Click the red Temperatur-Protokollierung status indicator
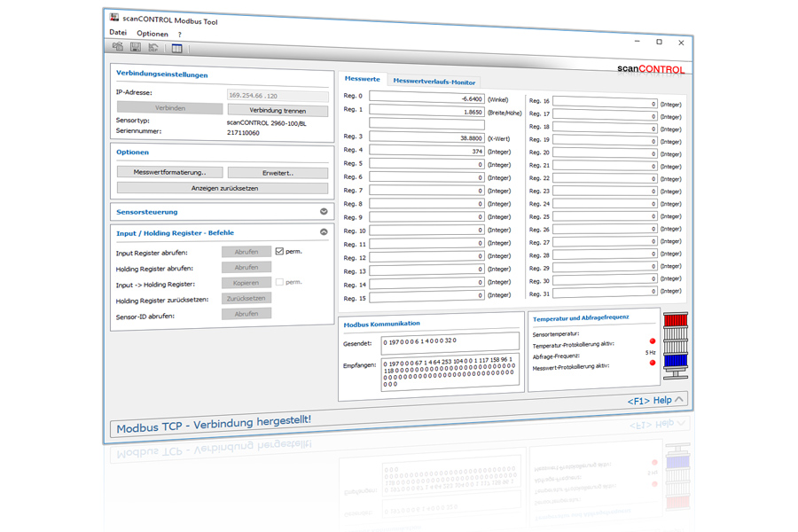 pyautogui.click(x=653, y=341)
